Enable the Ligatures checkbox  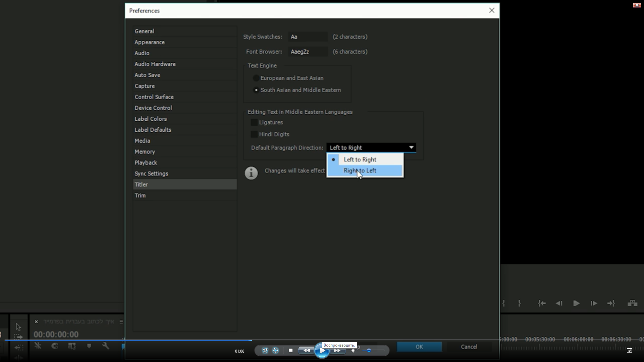tap(254, 123)
